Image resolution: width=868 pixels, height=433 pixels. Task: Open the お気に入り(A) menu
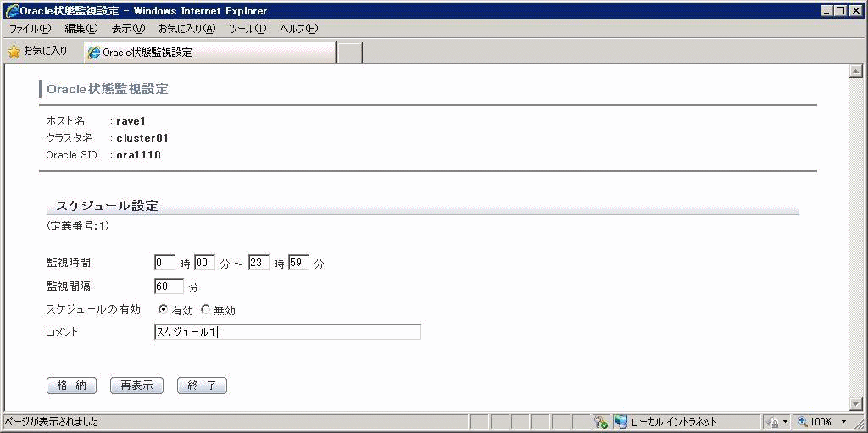pyautogui.click(x=186, y=29)
